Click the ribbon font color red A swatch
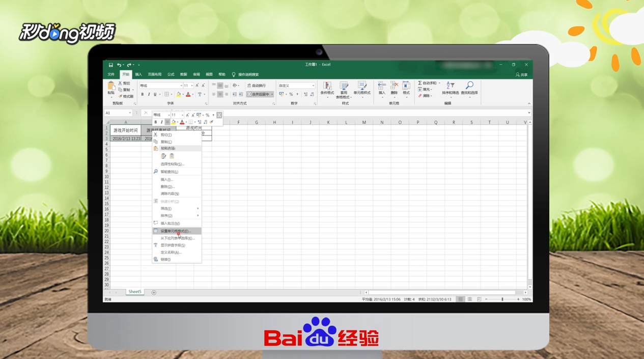The height and width of the screenshot is (359, 644). [x=188, y=94]
